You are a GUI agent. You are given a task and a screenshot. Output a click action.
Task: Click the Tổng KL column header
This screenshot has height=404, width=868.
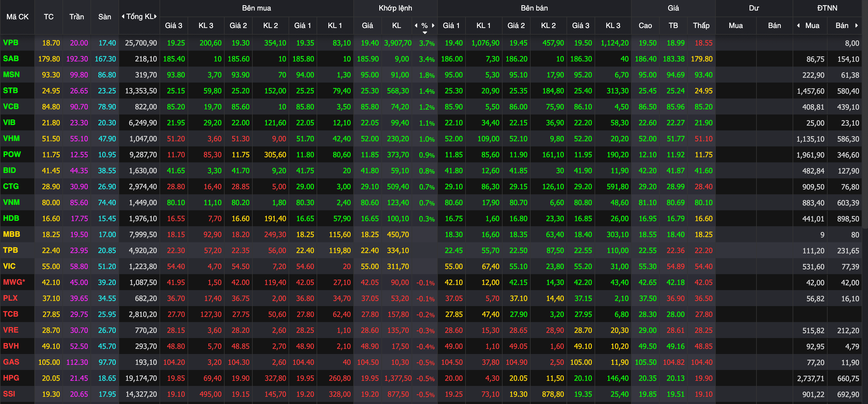point(140,17)
